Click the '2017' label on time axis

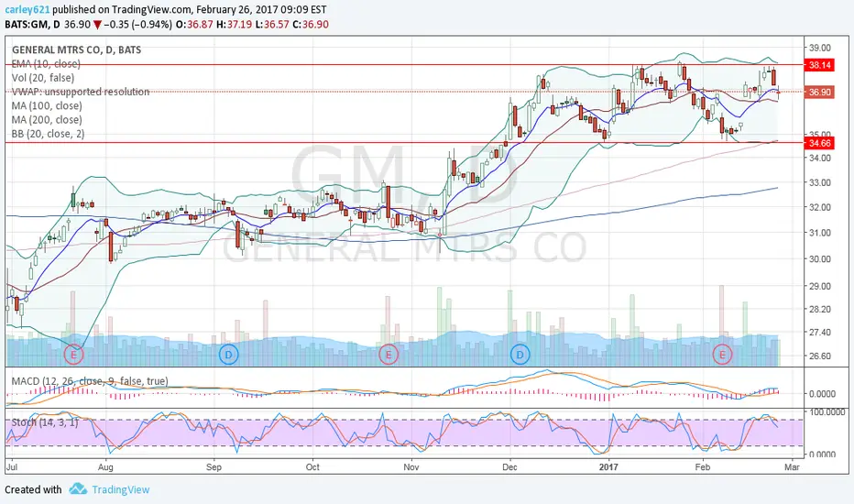(608, 467)
